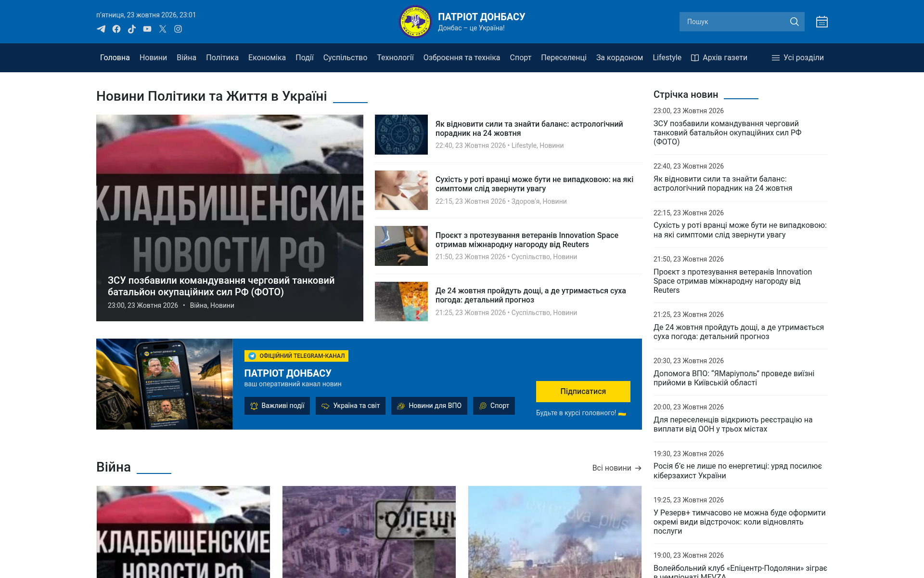The image size is (924, 578).
Task: Open feed item on Україна cyber defense
Action: (738, 471)
